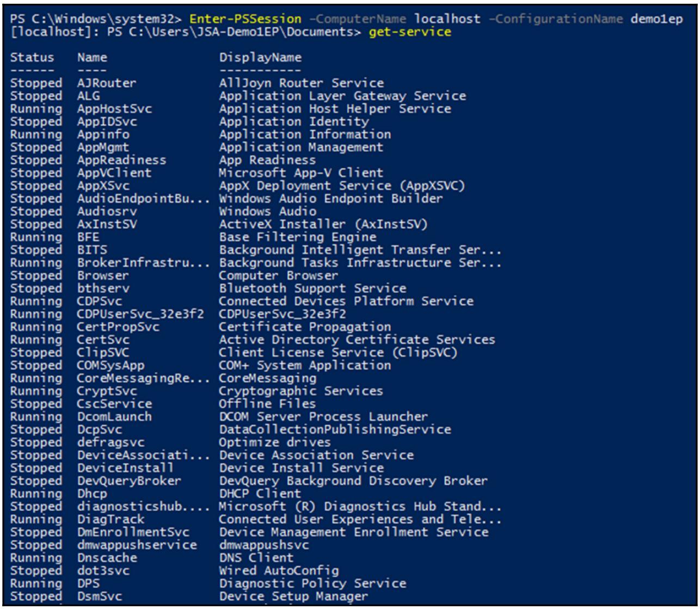Click the DiagTrack service name

click(x=110, y=520)
